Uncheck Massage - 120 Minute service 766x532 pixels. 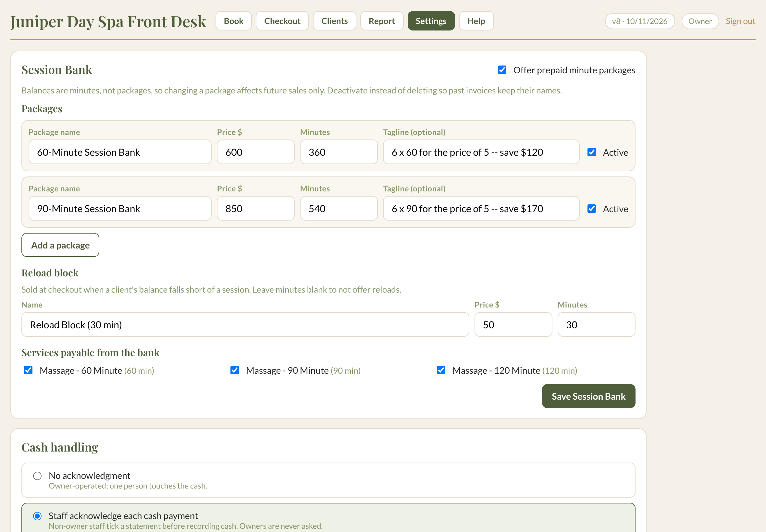(441, 370)
